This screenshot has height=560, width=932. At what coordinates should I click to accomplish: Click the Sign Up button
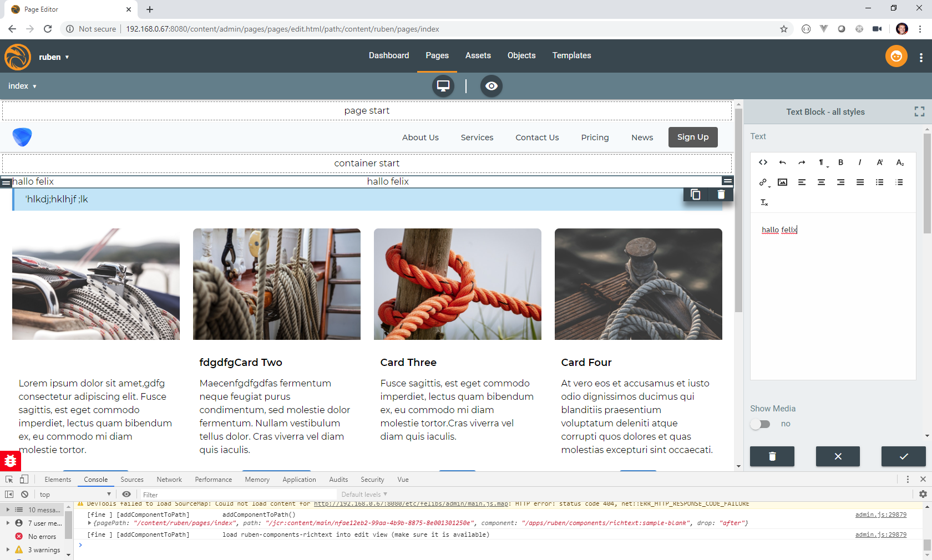[692, 137]
